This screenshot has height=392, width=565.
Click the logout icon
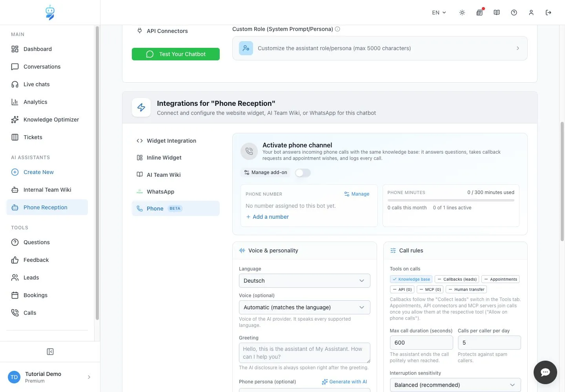tap(549, 13)
